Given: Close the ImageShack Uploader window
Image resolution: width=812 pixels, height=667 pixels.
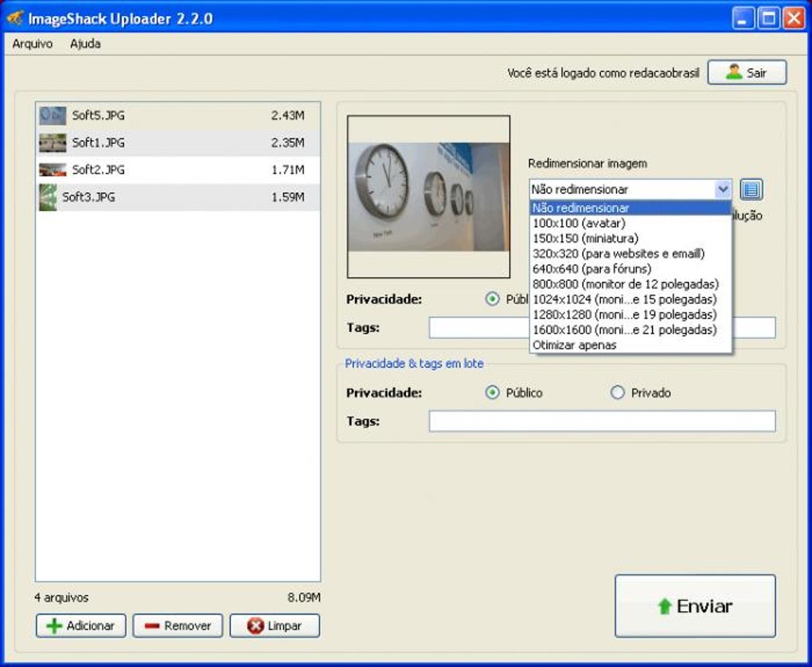Looking at the screenshot, I should [794, 18].
